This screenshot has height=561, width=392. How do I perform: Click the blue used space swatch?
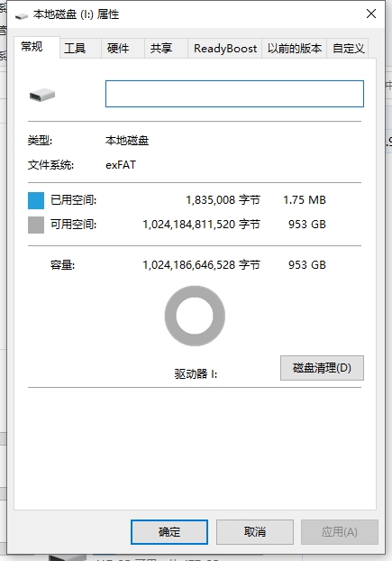coord(36,200)
